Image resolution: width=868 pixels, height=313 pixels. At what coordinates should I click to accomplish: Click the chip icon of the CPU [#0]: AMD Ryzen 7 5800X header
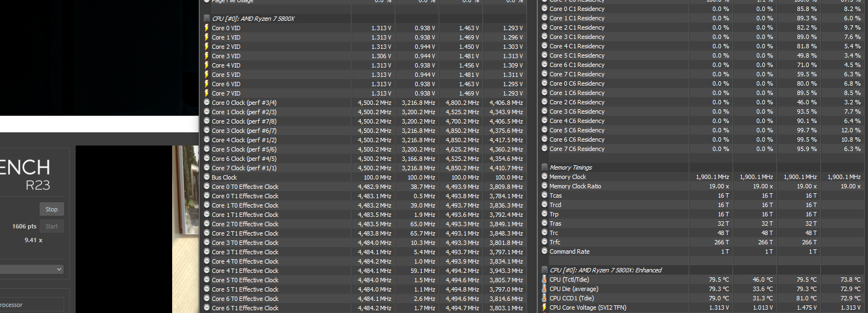click(x=207, y=19)
